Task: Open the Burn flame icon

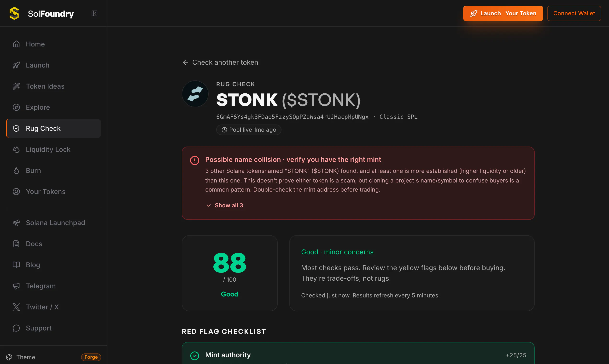Action: pos(16,171)
